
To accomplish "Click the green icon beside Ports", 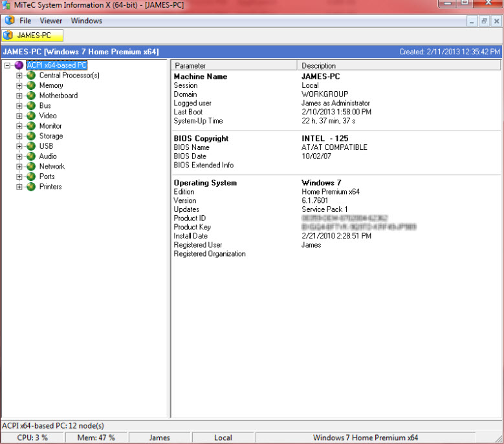I will click(x=31, y=176).
